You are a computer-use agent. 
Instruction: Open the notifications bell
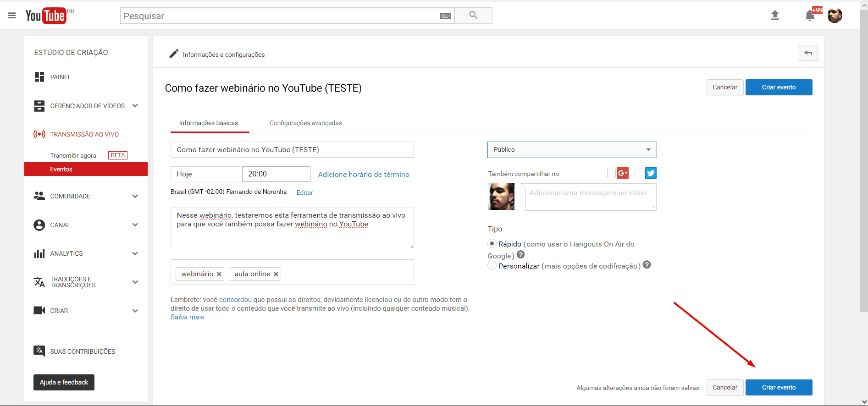pyautogui.click(x=810, y=16)
